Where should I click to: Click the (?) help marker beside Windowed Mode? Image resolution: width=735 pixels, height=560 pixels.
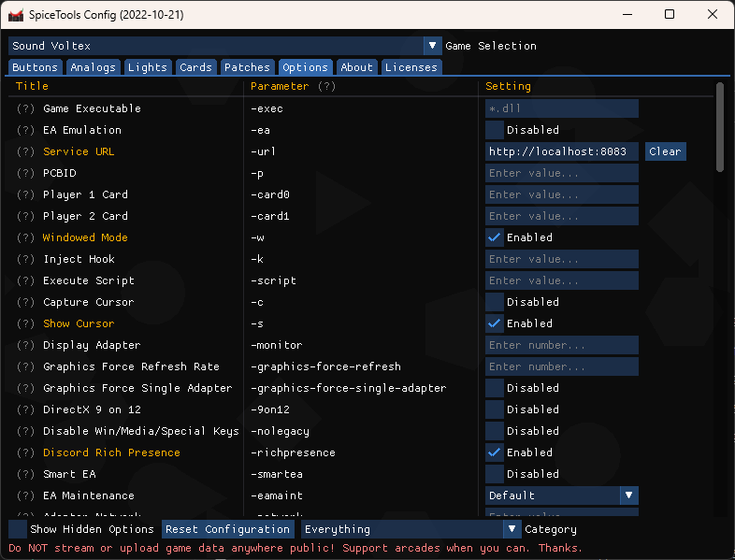point(25,237)
